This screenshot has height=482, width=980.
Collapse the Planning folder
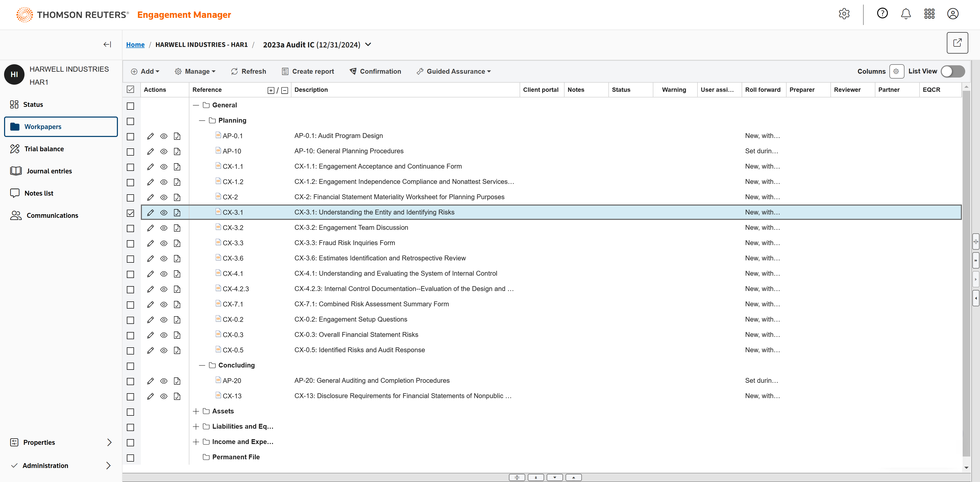202,120
